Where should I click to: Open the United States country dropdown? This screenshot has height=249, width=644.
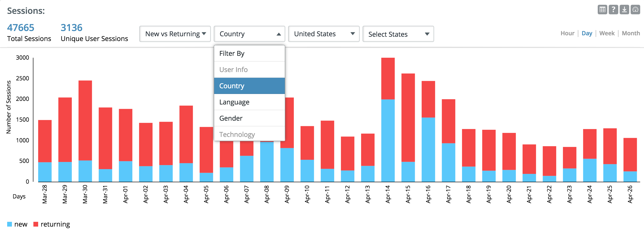[x=324, y=34]
